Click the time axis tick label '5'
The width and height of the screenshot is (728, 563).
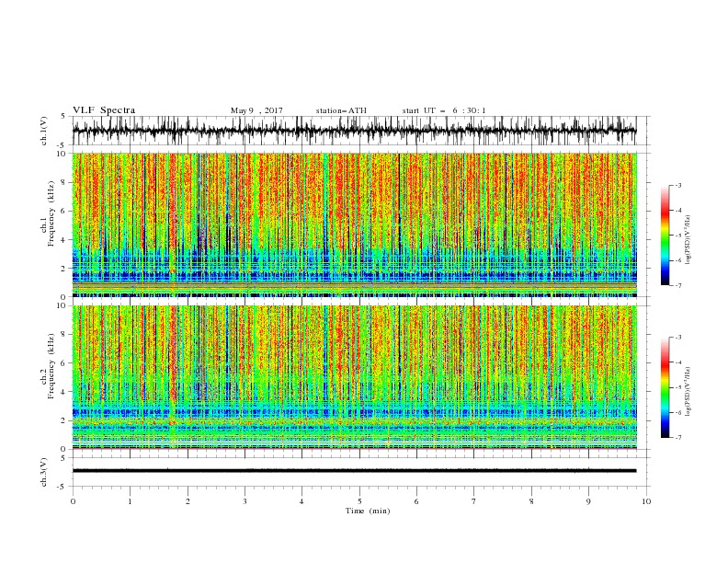[x=359, y=501]
